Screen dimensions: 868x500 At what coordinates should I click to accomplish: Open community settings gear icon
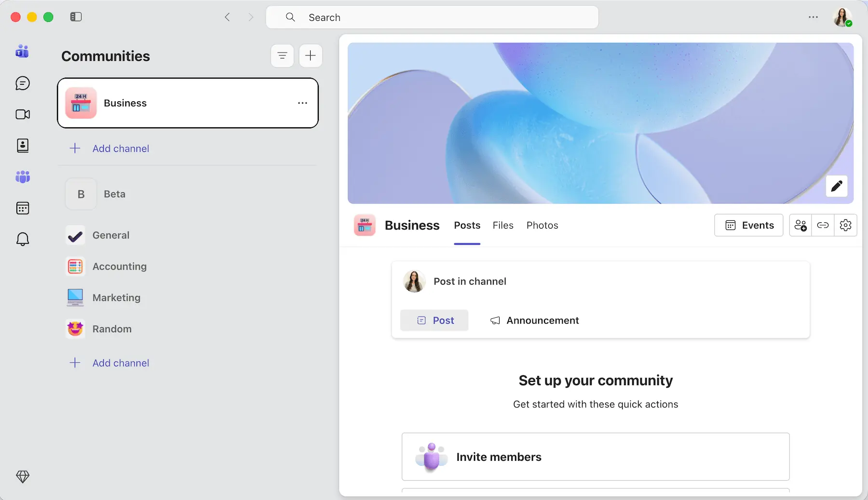tap(845, 225)
